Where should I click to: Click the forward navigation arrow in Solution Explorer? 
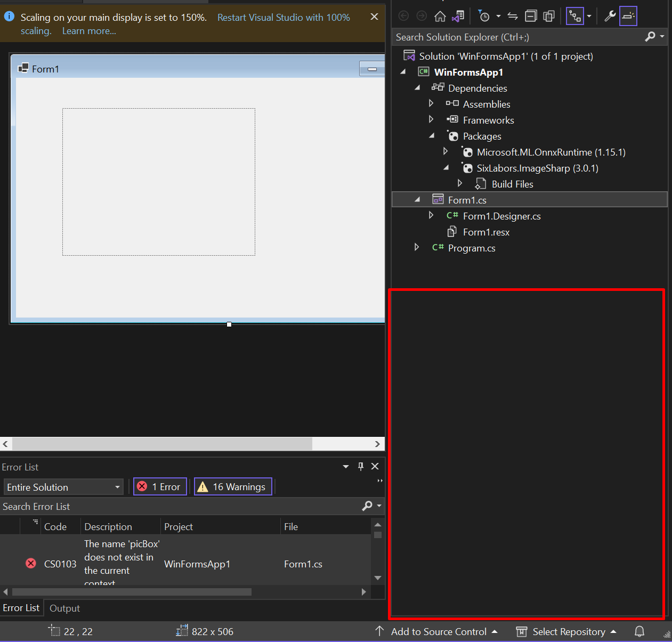click(x=422, y=16)
